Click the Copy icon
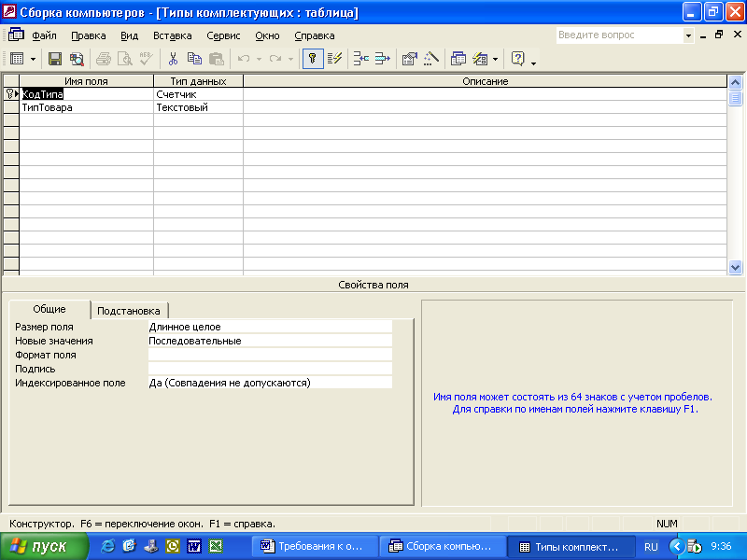 (194, 59)
